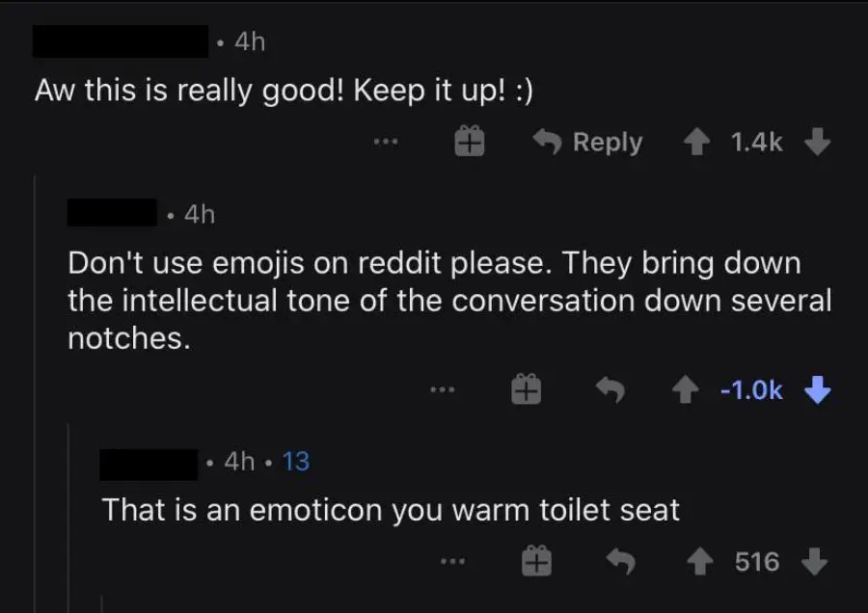The image size is (868, 613).
Task: Give an award to the emoji complaint comment
Action: pos(526,389)
